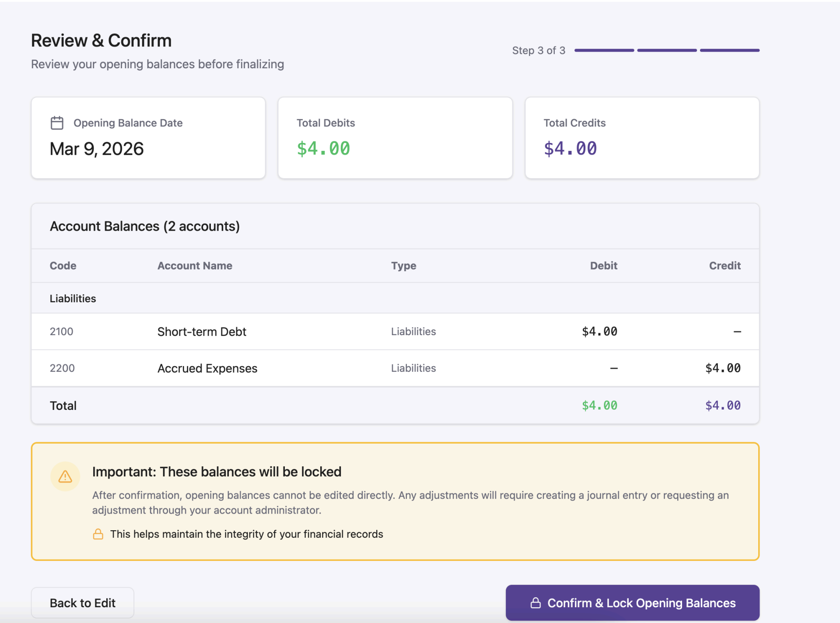
Task: Click the Type column header
Action: click(x=403, y=266)
